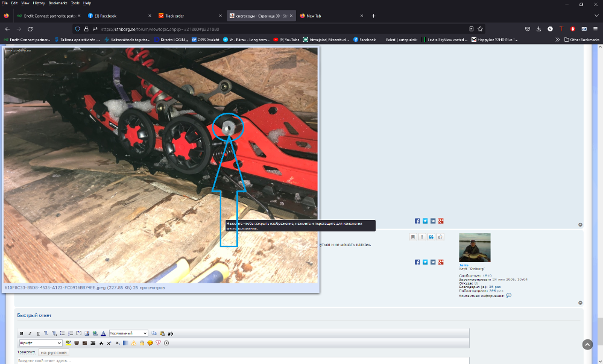
Task: Click the 'на русский' translit button
Action: pyautogui.click(x=54, y=352)
